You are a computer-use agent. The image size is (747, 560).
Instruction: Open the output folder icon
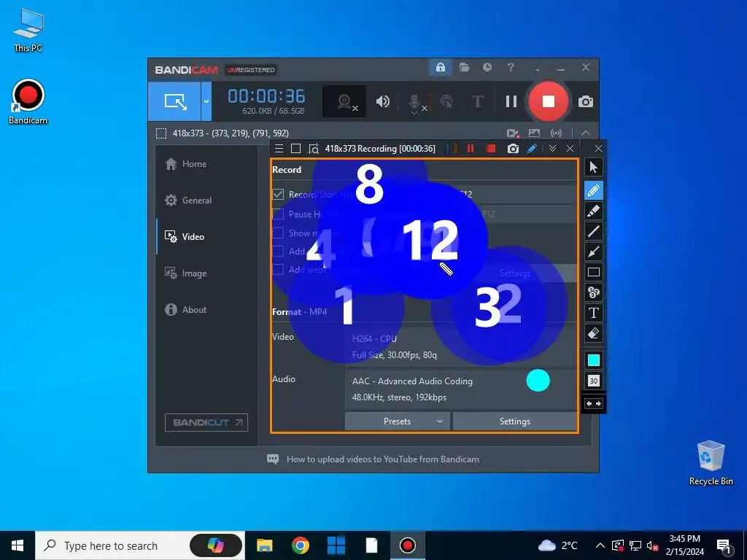464,68
